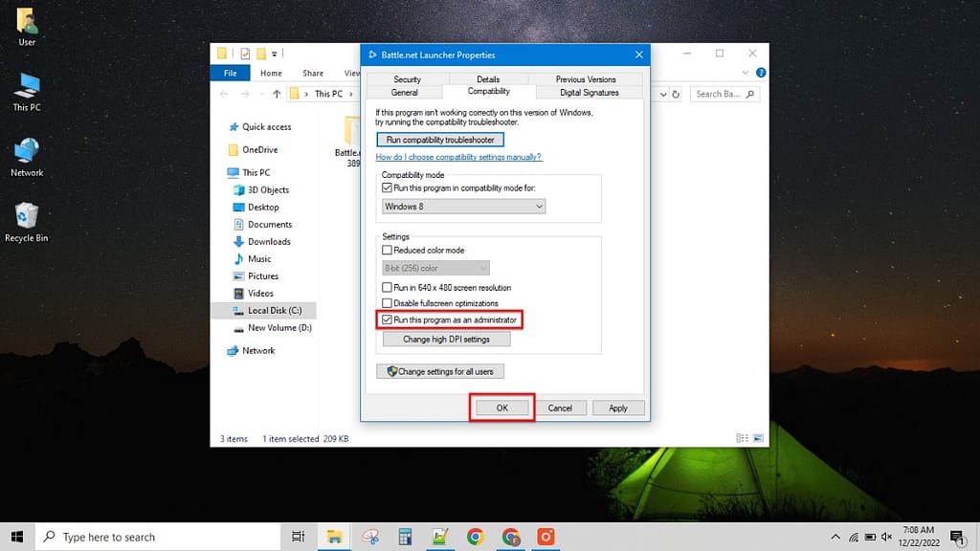The height and width of the screenshot is (551, 980).
Task: Select Local Disk (C:) in navigation pane
Action: pyautogui.click(x=264, y=311)
